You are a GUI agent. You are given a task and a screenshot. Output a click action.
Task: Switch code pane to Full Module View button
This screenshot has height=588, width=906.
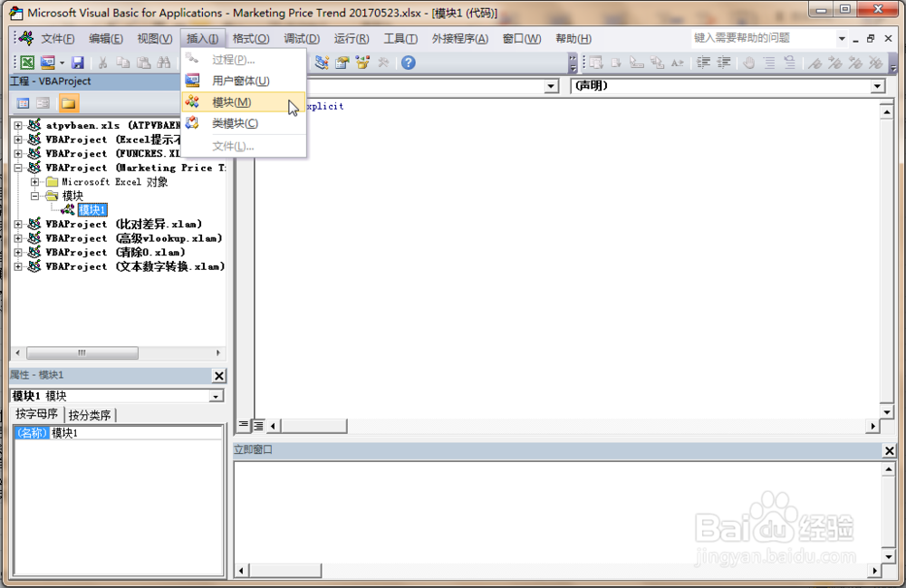(258, 426)
